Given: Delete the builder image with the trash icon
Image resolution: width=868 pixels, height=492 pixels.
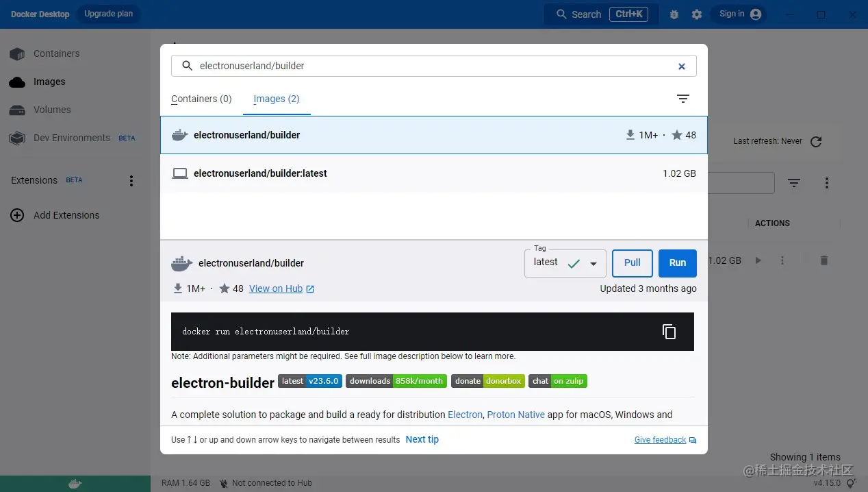Looking at the screenshot, I should (824, 260).
